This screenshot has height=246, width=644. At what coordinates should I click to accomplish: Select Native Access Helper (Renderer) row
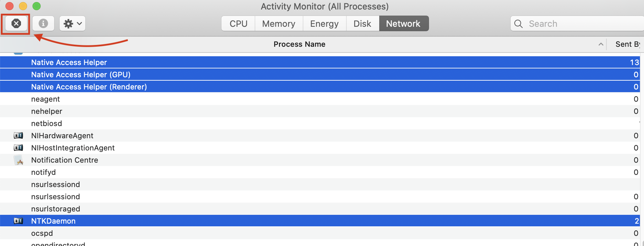(320, 87)
